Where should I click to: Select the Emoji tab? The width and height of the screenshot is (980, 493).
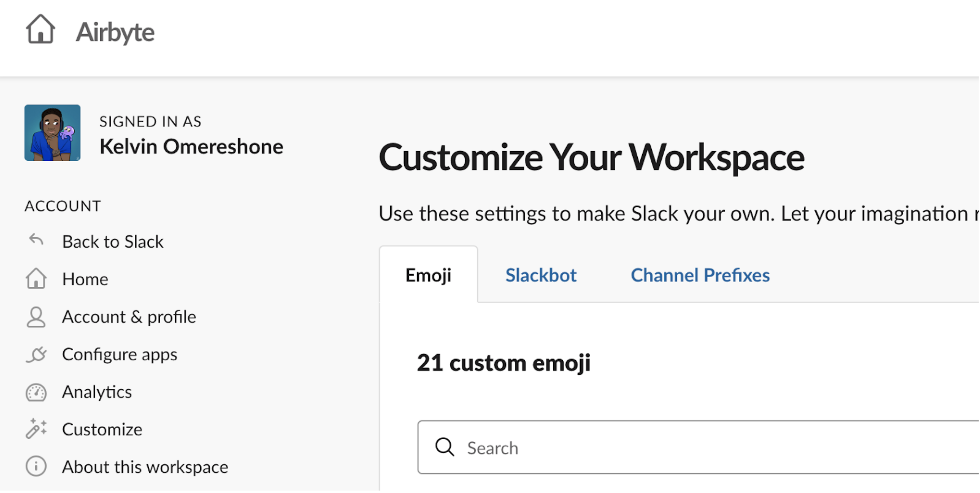coord(428,275)
